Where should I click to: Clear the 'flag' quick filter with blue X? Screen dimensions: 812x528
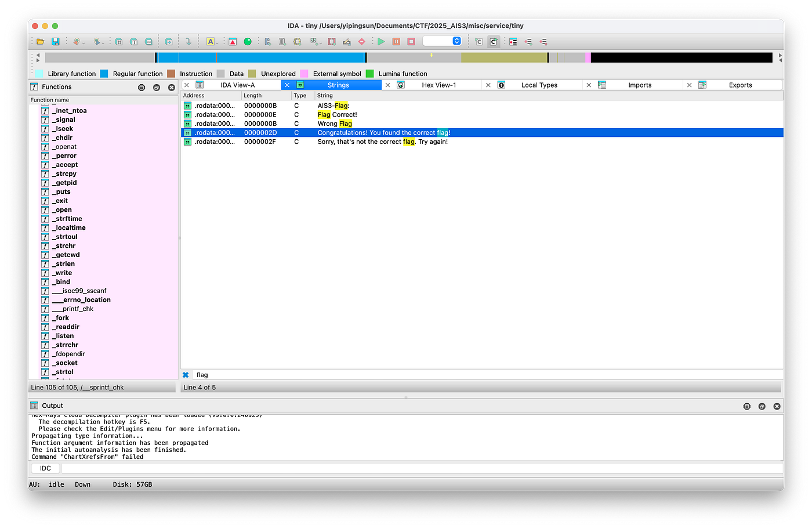186,375
